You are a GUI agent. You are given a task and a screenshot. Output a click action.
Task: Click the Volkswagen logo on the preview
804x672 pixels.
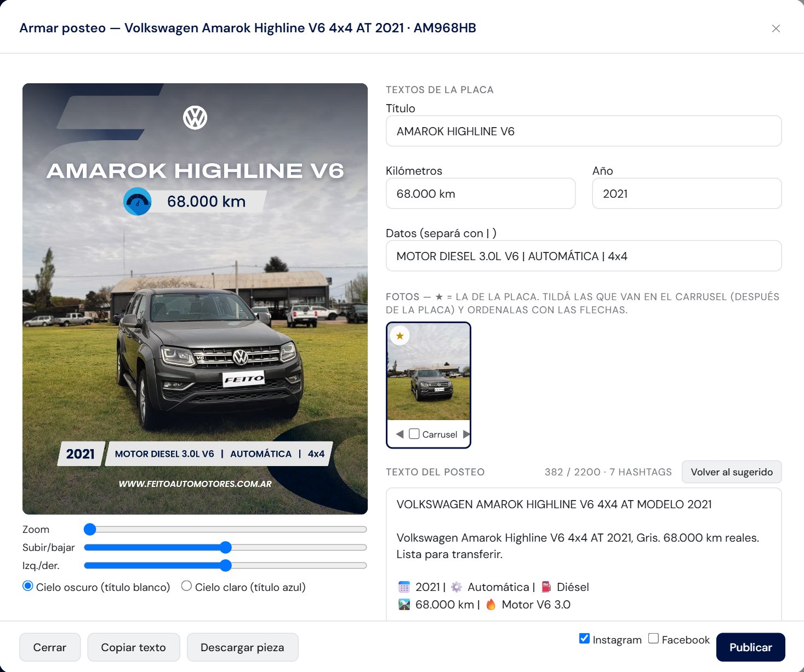[195, 118]
